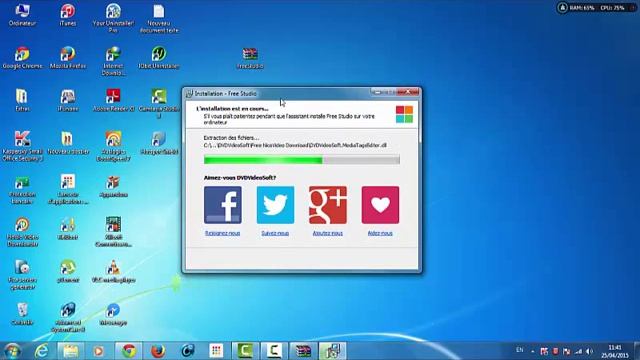Click the Aimez-vous DVDVideoSoft? label
The width and height of the screenshot is (640, 360).
(240, 178)
